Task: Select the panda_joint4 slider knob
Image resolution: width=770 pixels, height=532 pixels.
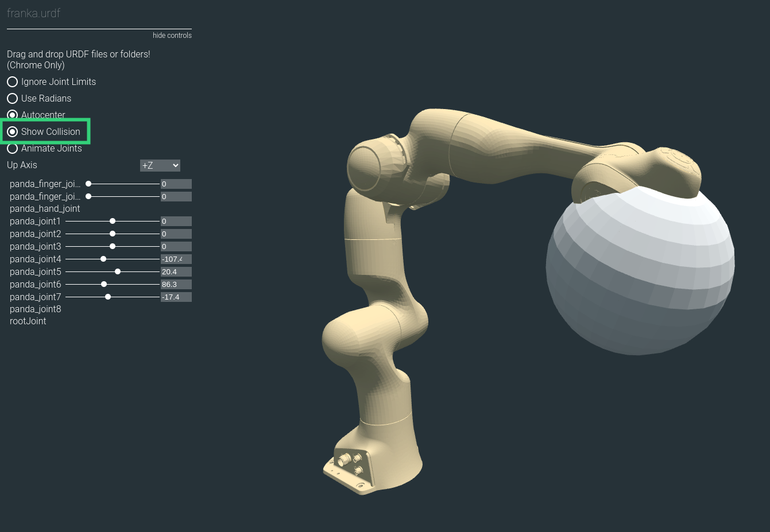Action: click(103, 259)
